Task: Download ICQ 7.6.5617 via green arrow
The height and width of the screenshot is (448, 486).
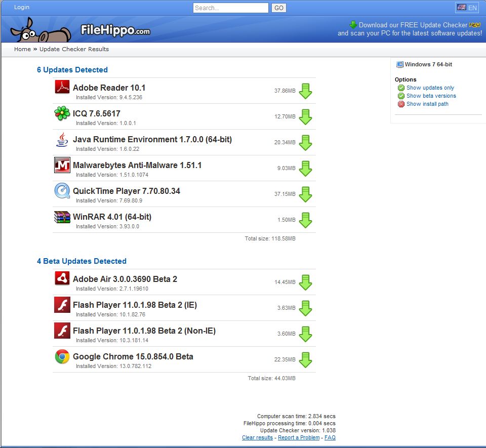Action: click(x=305, y=117)
